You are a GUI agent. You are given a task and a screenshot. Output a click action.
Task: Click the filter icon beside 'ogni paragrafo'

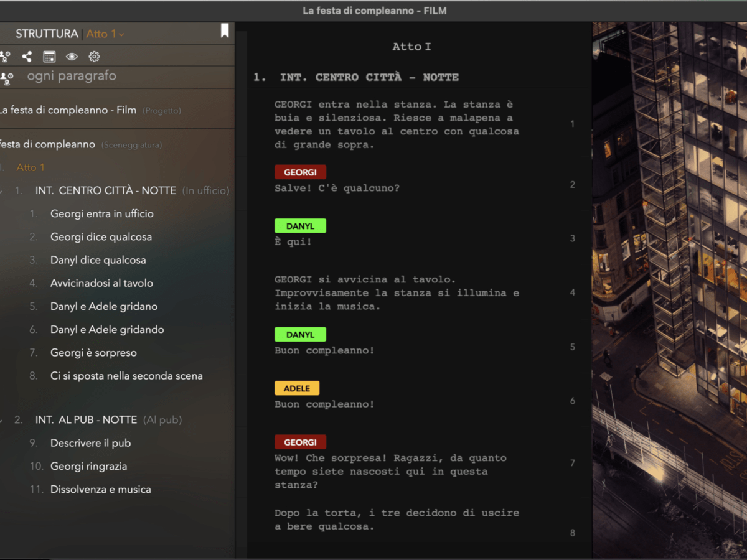[6, 78]
